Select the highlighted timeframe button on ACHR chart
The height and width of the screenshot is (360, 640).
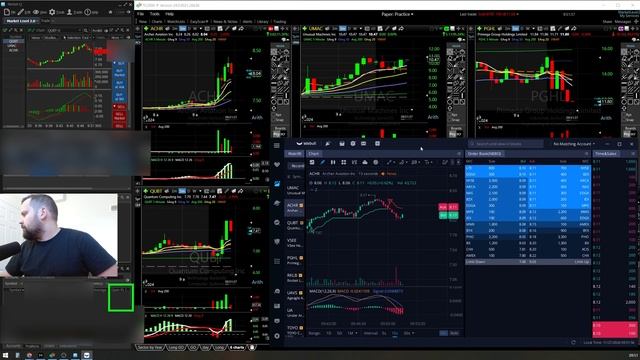point(182,29)
